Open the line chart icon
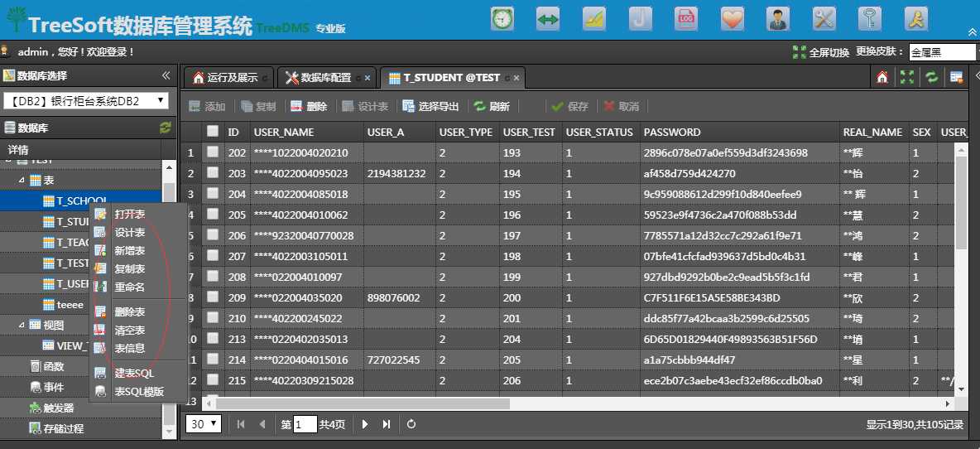Image resolution: width=980 pixels, height=449 pixels. [x=594, y=19]
